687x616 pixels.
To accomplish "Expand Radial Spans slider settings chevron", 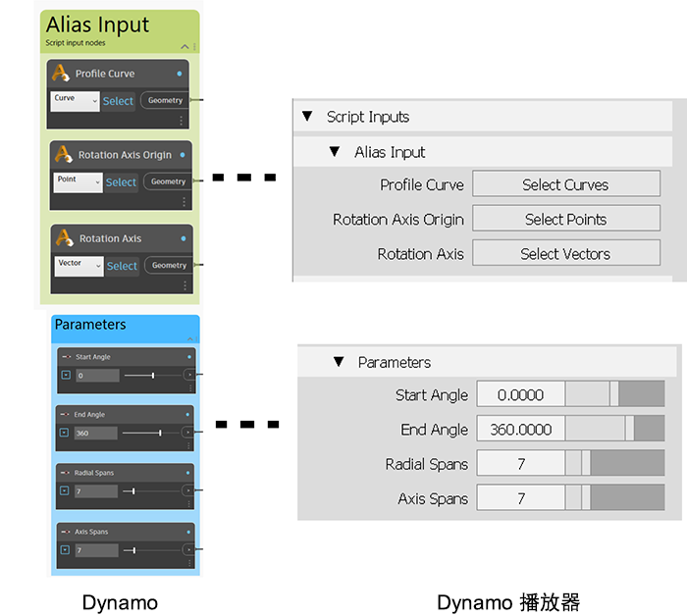I will point(65,491).
